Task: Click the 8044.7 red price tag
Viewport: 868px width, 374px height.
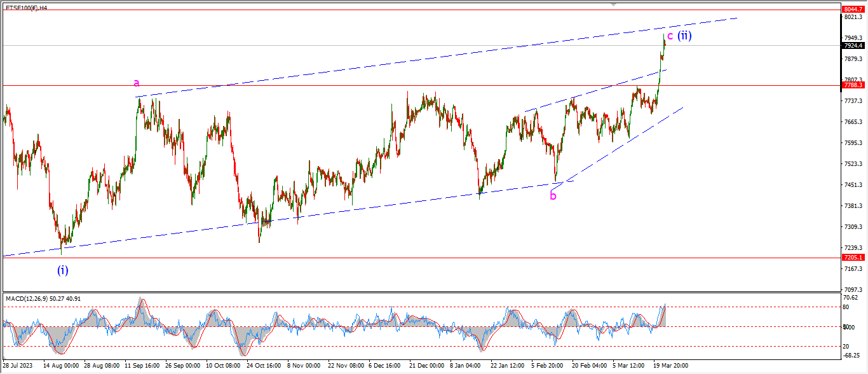Action: [x=853, y=10]
